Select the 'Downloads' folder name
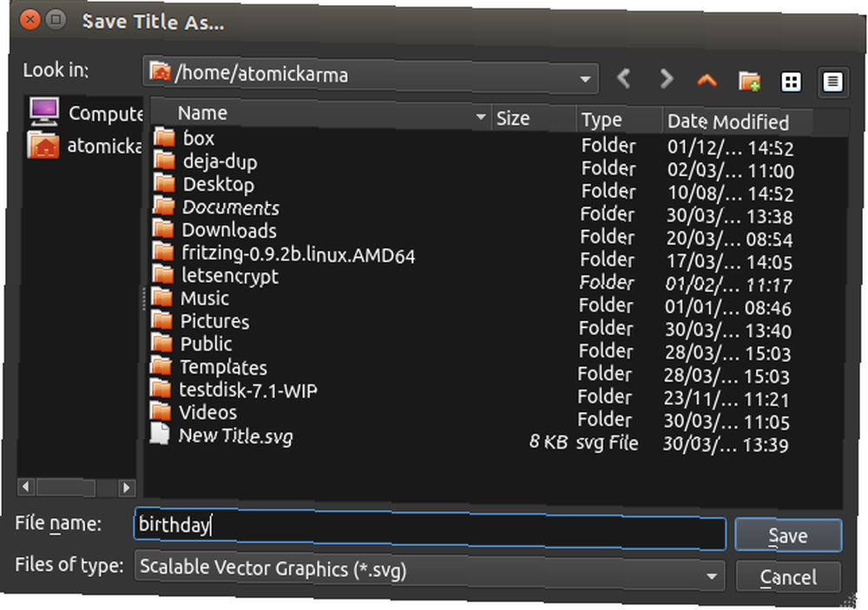 tap(229, 230)
